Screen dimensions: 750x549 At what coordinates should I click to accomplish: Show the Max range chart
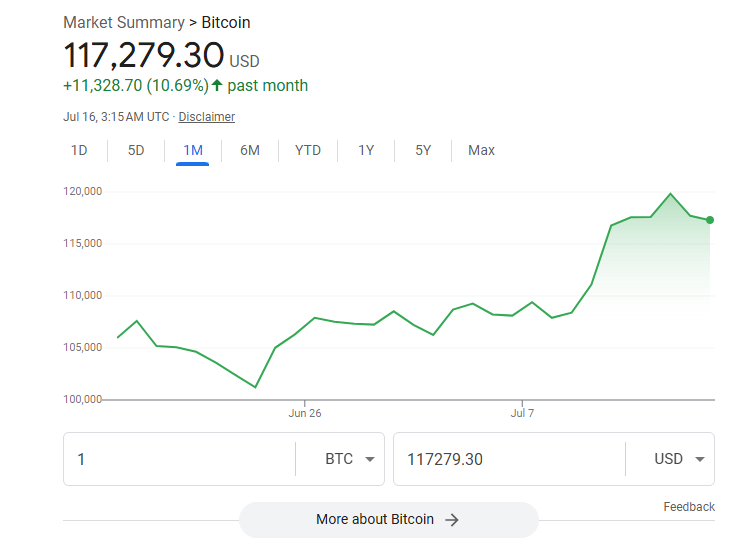(x=481, y=151)
